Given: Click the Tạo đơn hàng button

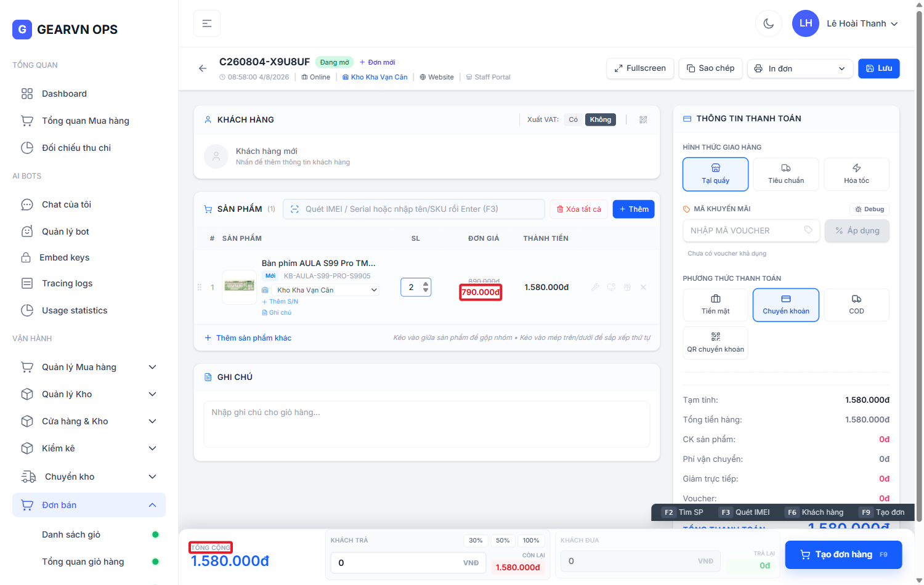Looking at the screenshot, I should [x=843, y=554].
